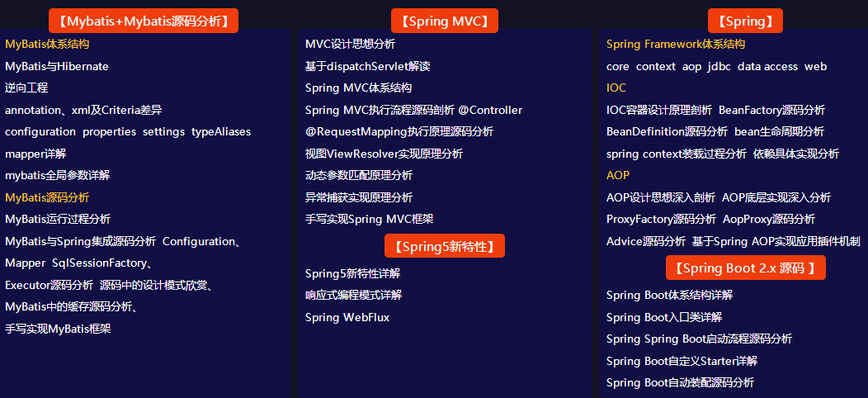The height and width of the screenshot is (398, 868).
Task: Select MVC设计思想分析 item
Action: 350,45
